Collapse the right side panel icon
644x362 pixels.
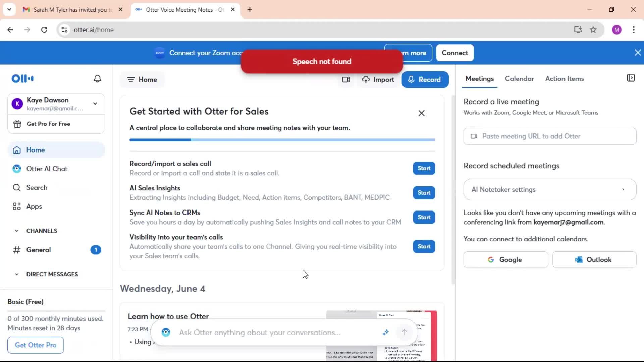point(631,78)
